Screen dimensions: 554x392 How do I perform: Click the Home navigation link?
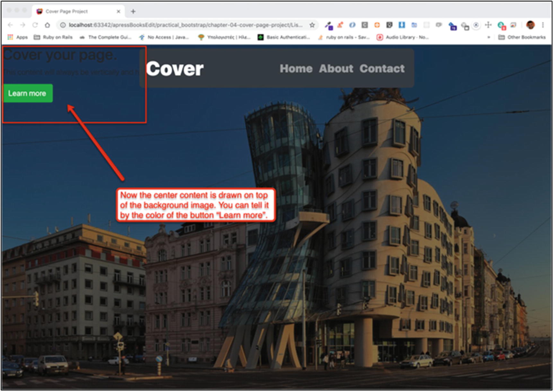coord(296,69)
